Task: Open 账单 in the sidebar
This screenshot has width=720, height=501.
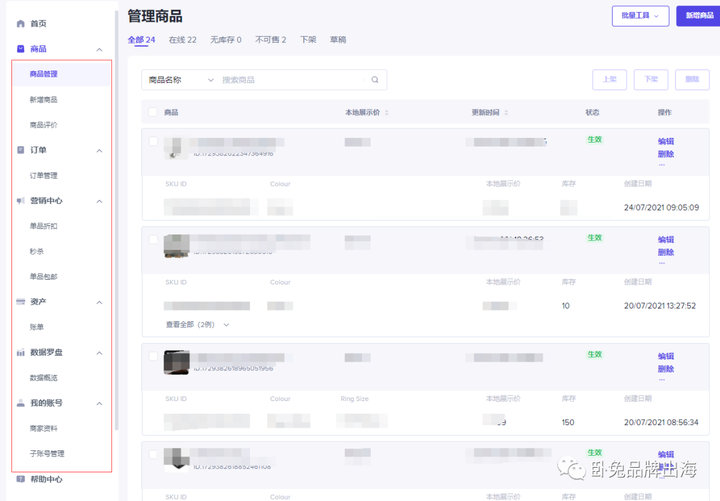Action: (x=37, y=327)
